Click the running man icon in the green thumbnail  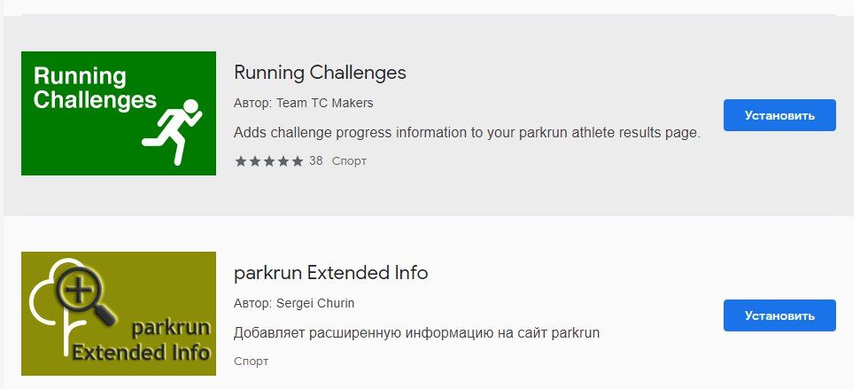pos(173,131)
